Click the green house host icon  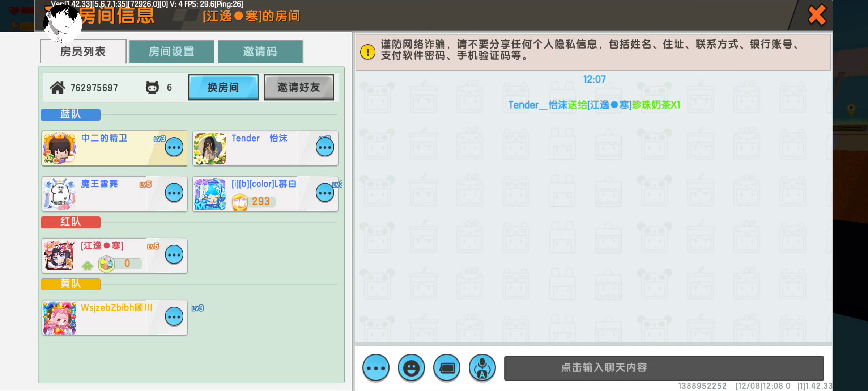pyautogui.click(x=87, y=265)
